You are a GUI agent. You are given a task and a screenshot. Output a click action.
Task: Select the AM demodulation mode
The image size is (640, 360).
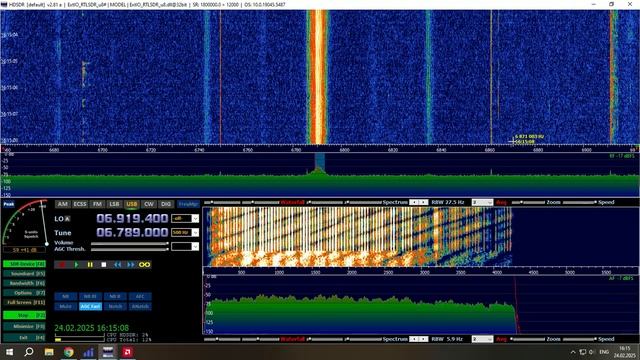point(62,204)
